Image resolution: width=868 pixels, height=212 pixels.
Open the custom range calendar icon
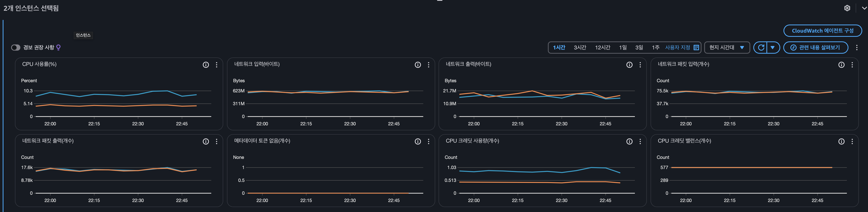696,48
